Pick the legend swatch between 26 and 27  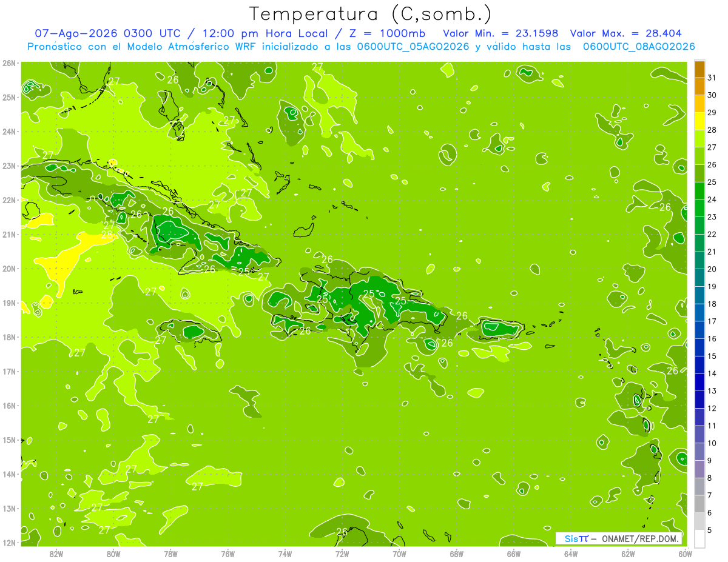pyautogui.click(x=699, y=156)
